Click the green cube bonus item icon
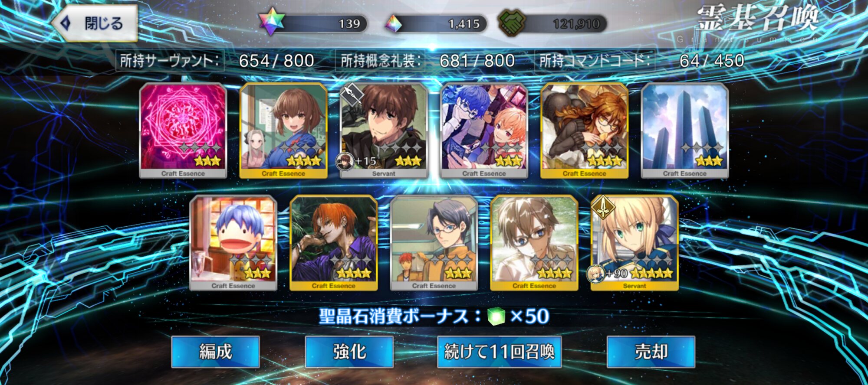868x385 pixels. (496, 316)
